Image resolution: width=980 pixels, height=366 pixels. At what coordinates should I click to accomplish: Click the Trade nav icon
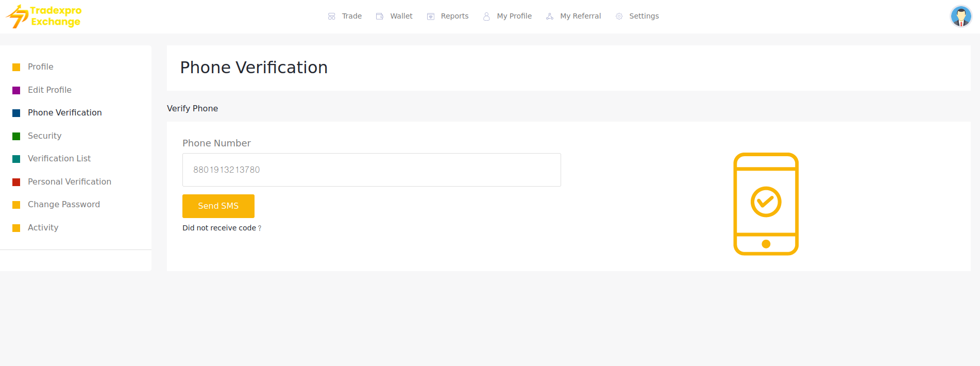pyautogui.click(x=332, y=16)
